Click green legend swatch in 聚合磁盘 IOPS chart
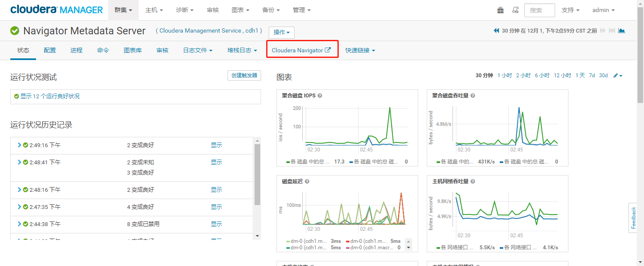The height and width of the screenshot is (266, 644). pos(288,162)
